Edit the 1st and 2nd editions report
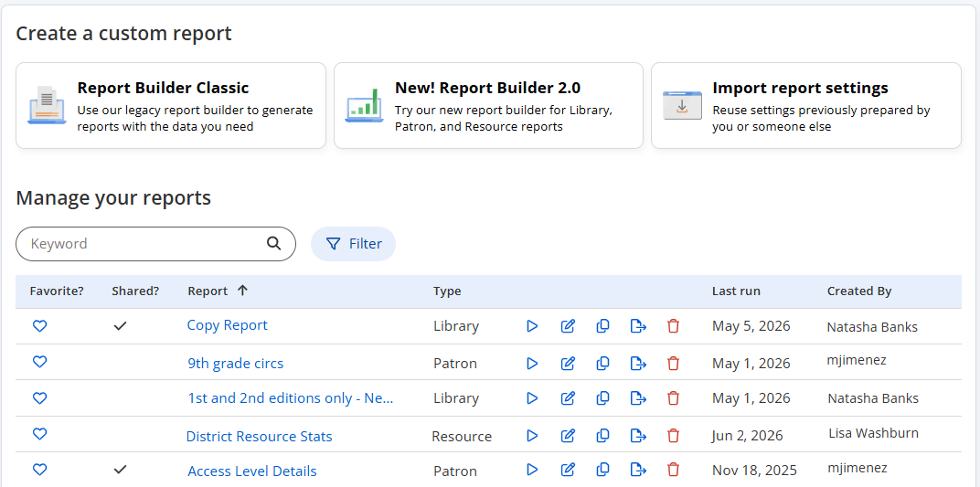This screenshot has height=487, width=980. 568,397
